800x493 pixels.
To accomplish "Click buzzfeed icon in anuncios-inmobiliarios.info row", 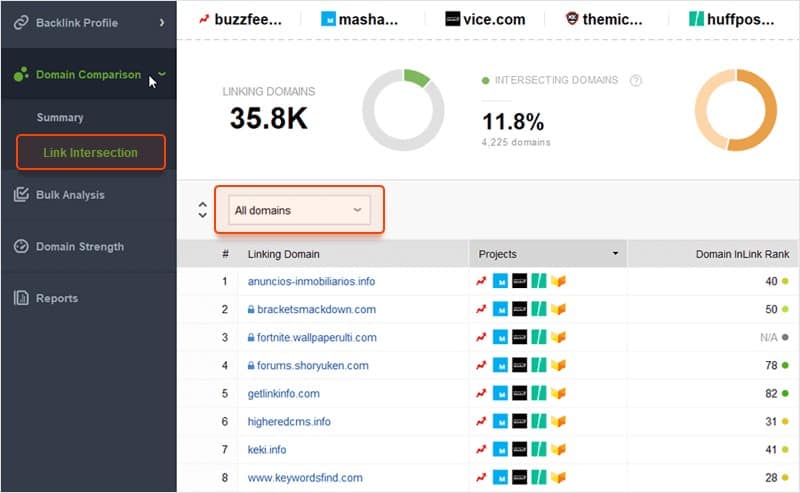I will [x=481, y=281].
